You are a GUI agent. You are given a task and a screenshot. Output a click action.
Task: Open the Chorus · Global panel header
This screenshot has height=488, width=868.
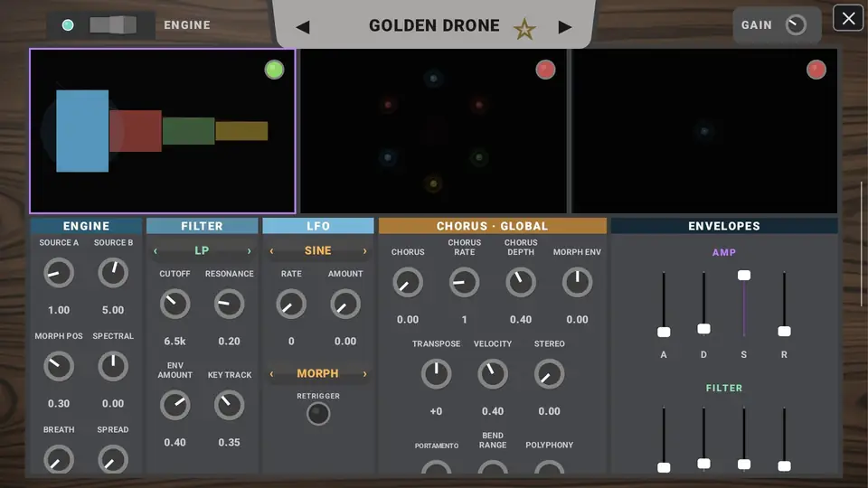pos(493,226)
